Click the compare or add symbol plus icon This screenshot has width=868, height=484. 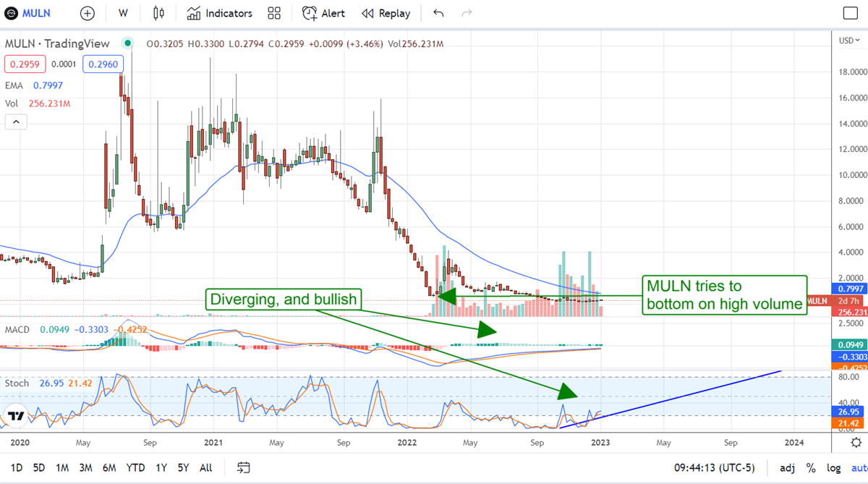coord(88,13)
